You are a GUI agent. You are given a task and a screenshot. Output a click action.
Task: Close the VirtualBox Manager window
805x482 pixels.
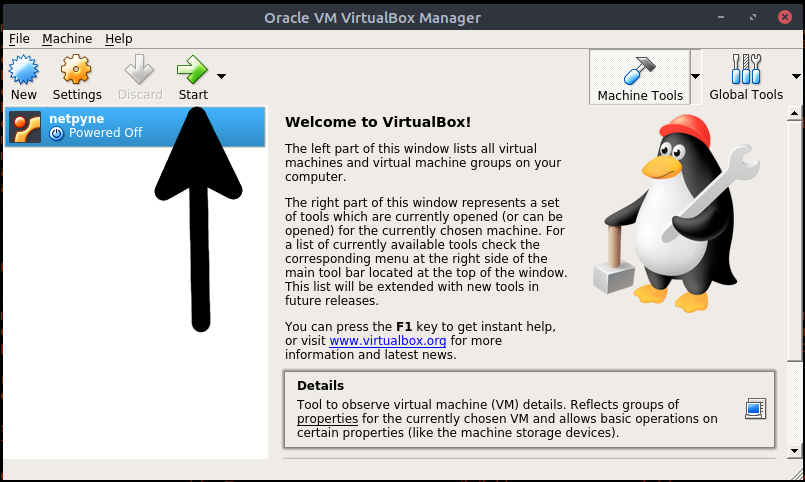click(784, 17)
